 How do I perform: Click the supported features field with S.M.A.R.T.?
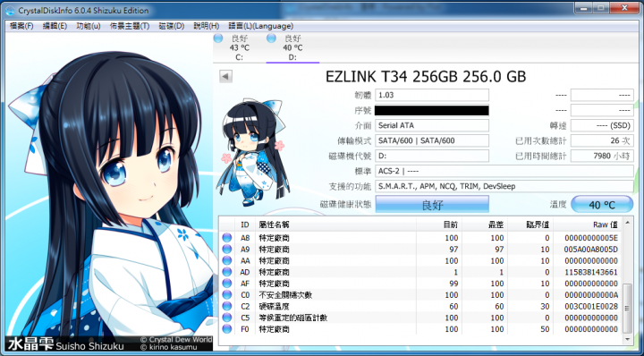coord(504,186)
